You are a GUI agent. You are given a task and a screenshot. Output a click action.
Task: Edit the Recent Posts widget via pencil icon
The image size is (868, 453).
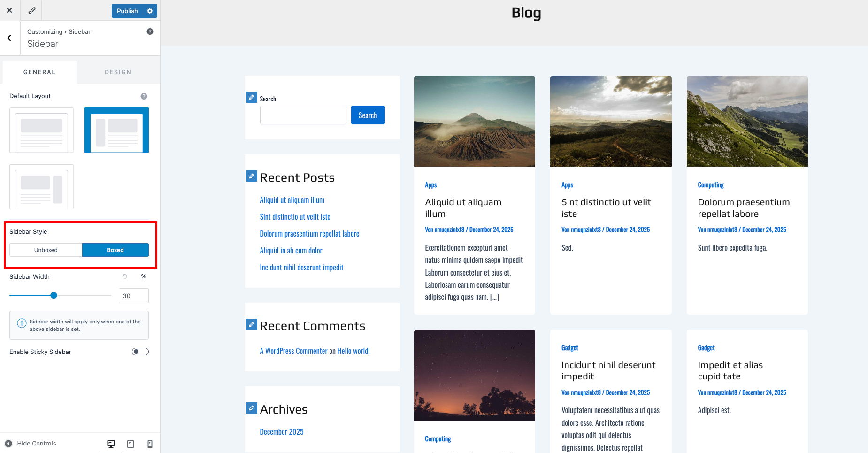pyautogui.click(x=252, y=176)
